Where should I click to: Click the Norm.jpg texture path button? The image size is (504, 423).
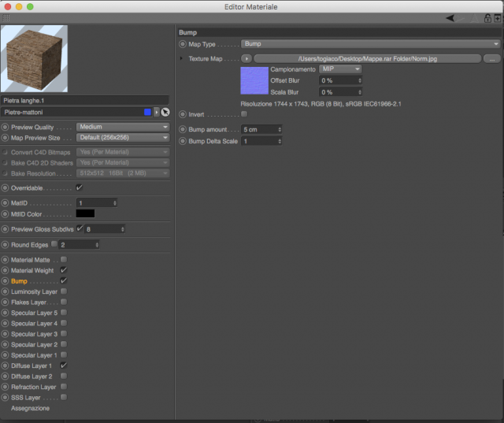pyautogui.click(x=368, y=59)
